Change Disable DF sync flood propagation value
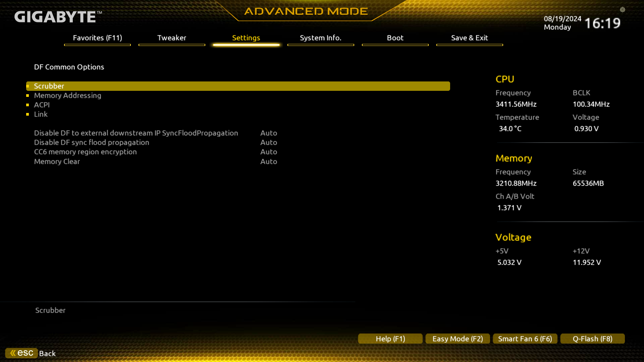644x362 pixels. click(x=268, y=142)
